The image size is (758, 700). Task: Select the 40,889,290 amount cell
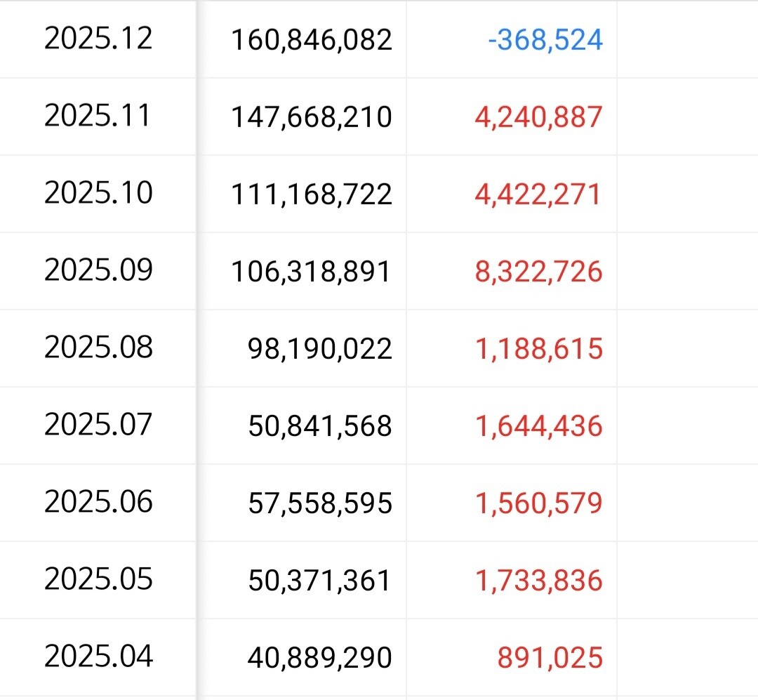tap(320, 658)
